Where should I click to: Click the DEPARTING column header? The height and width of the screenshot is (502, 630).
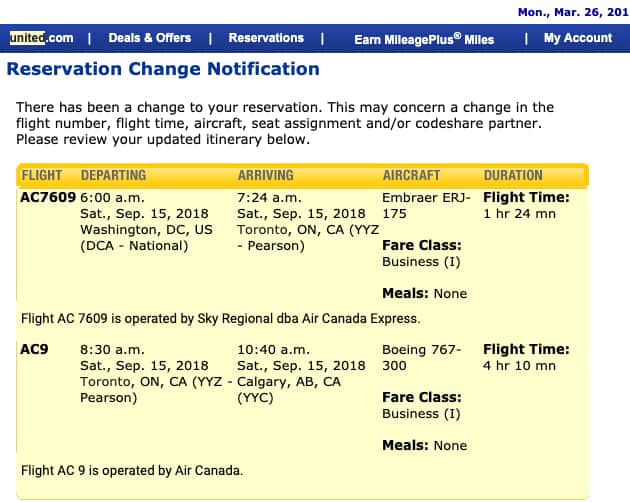[113, 175]
